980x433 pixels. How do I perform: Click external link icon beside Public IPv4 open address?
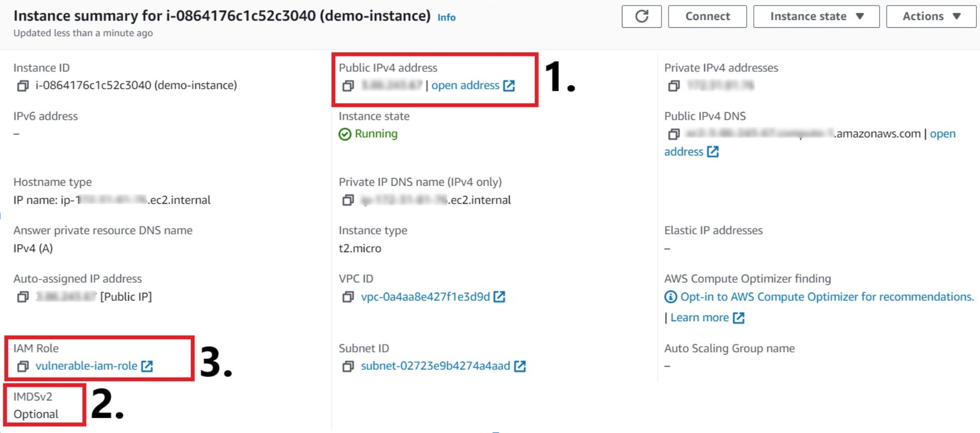tap(509, 86)
